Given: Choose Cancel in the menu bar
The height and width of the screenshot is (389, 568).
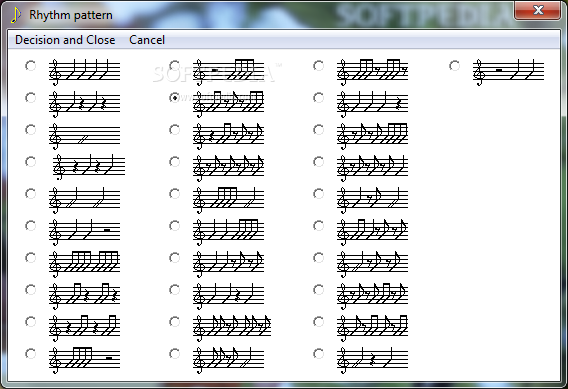Looking at the screenshot, I should (x=147, y=40).
